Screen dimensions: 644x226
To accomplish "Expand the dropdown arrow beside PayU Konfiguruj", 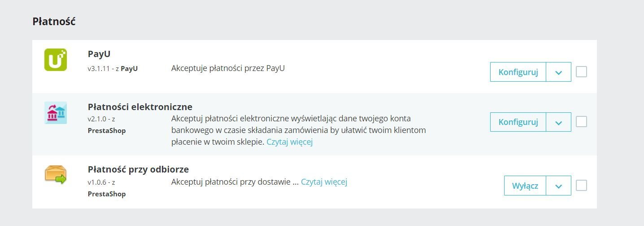I will tap(558, 72).
